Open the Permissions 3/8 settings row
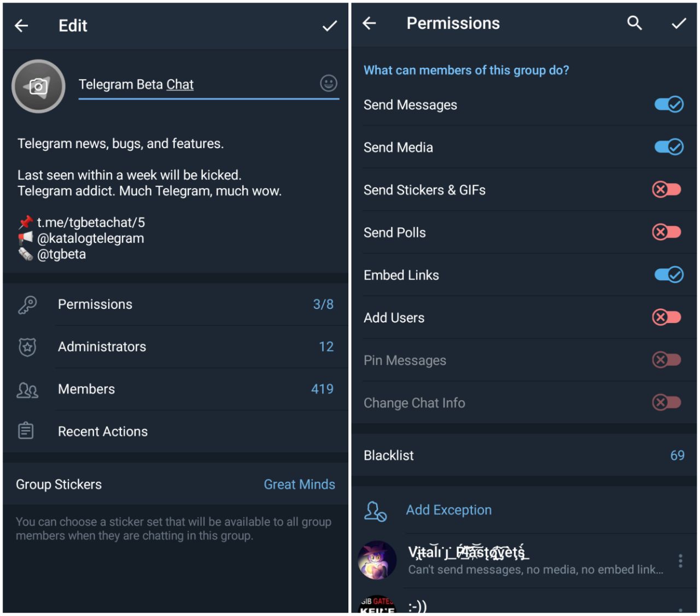700x616 pixels. pyautogui.click(x=175, y=304)
